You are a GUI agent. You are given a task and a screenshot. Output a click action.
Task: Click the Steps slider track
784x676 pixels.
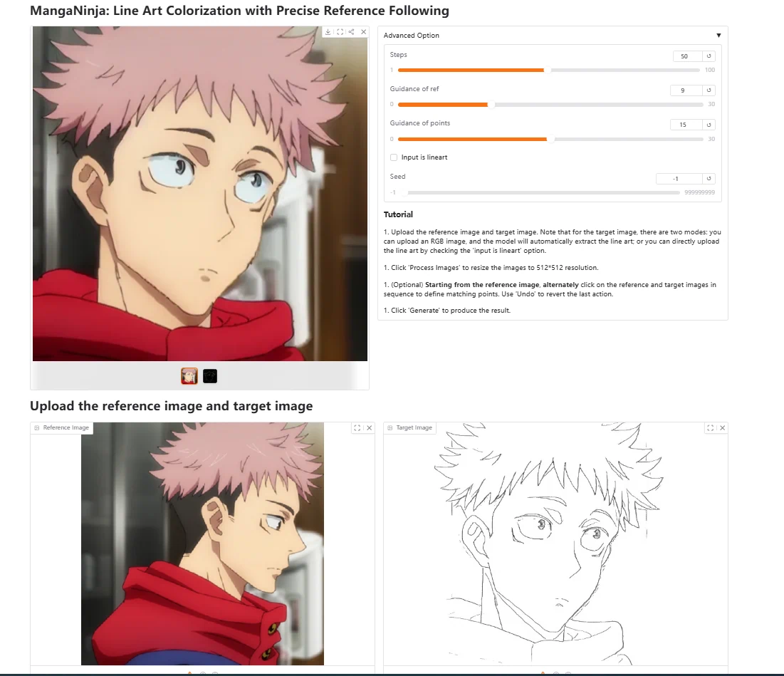(x=548, y=71)
